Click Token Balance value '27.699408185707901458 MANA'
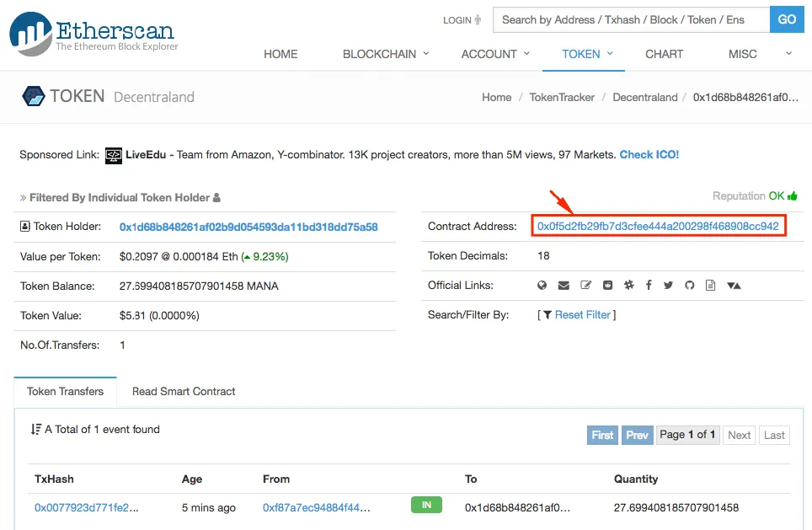This screenshot has width=812, height=530. coord(199,286)
